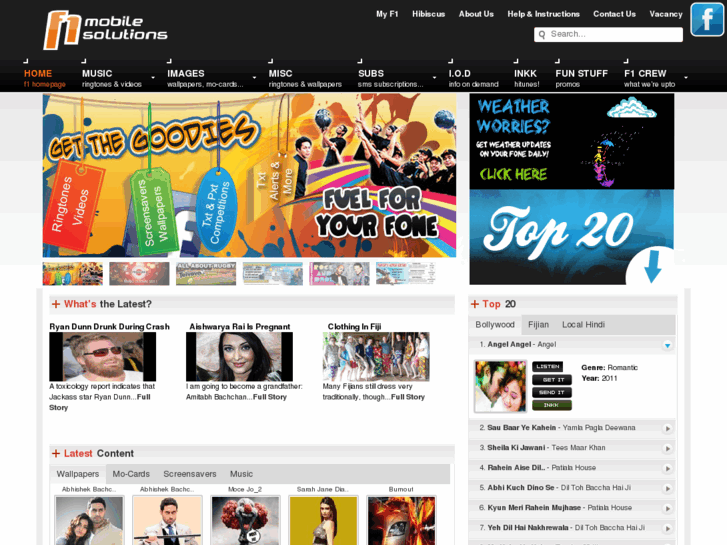Screen dimensions: 727x545
Task: Click the Txt & Pxt Competitions tag
Action: click(216, 210)
